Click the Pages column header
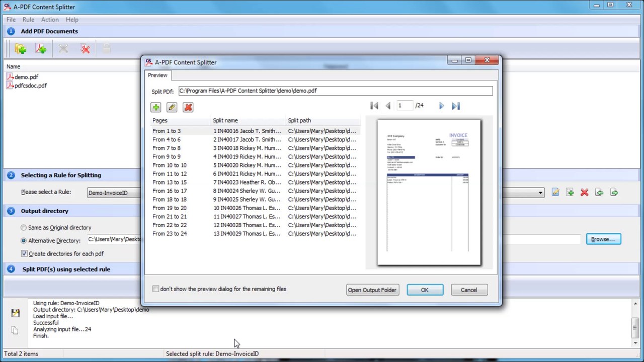 [x=181, y=121]
